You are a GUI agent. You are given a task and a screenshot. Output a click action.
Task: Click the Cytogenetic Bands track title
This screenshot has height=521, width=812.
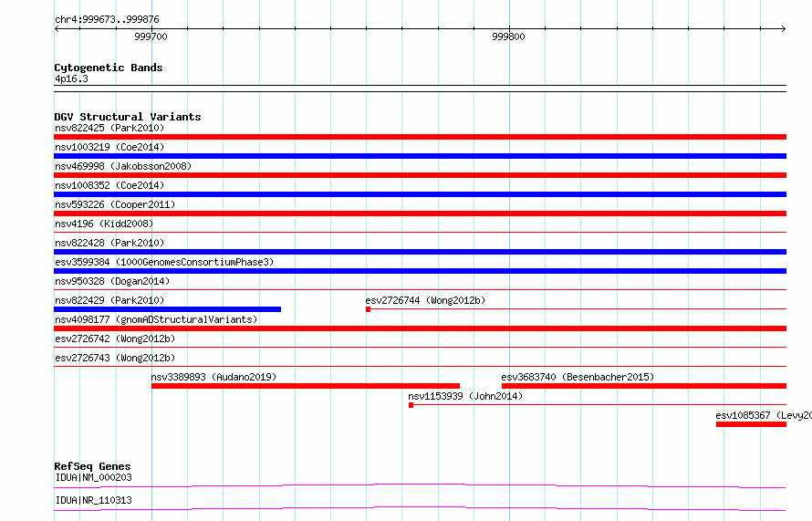tap(109, 68)
